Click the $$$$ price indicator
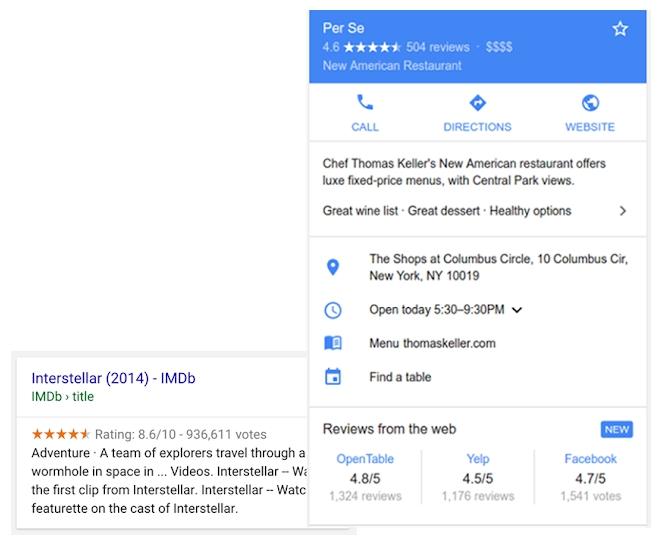 coord(499,47)
